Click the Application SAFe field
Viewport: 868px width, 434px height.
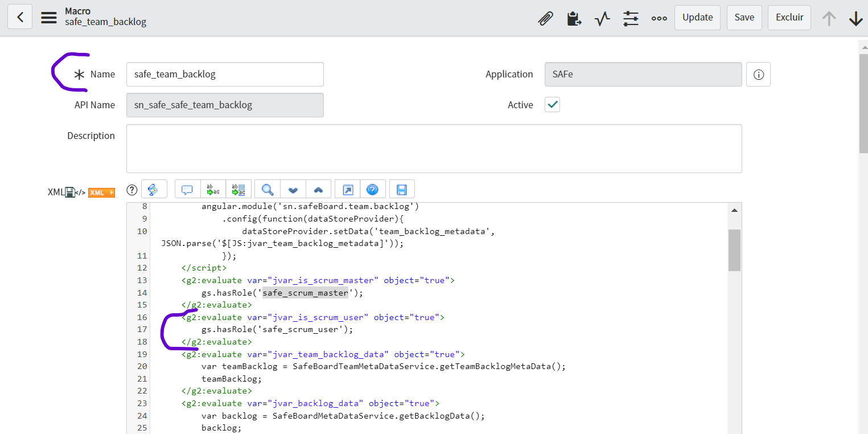pos(643,74)
